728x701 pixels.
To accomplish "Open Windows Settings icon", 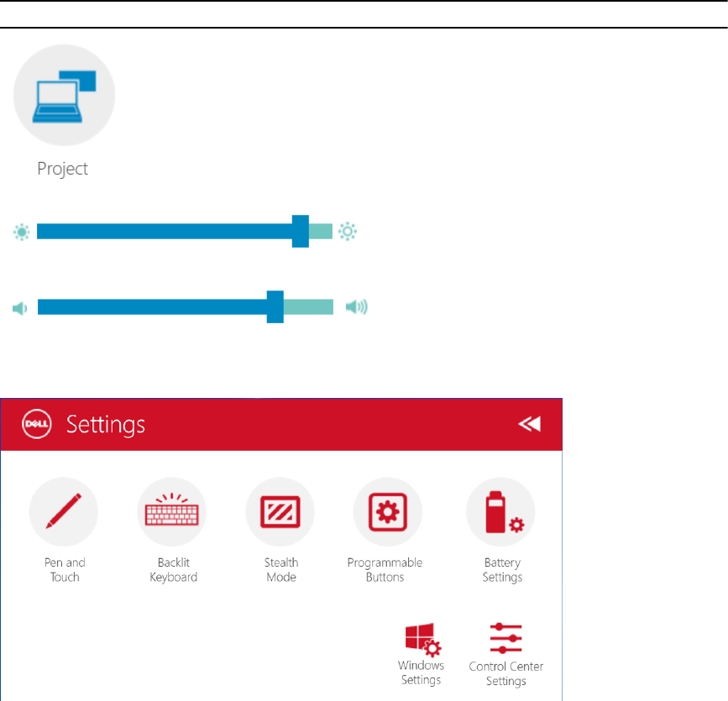I will 423,640.
